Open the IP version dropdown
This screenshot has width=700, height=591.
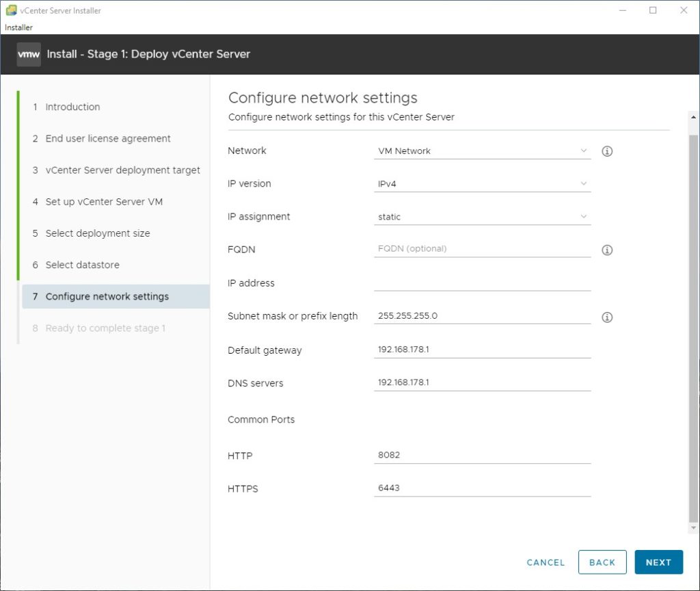(x=482, y=183)
